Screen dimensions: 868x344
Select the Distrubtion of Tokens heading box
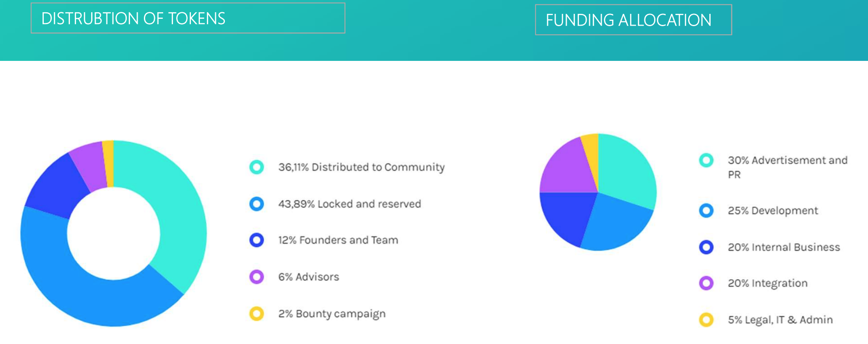coord(188,18)
